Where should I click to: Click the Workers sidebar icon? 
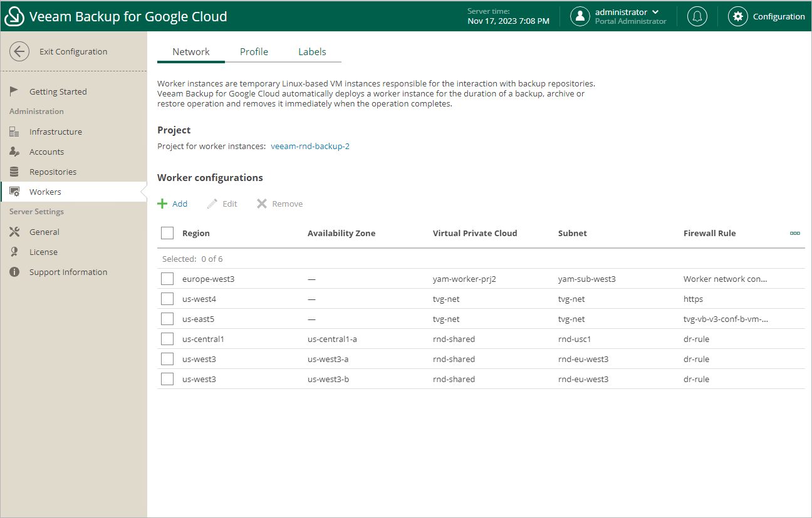[14, 192]
